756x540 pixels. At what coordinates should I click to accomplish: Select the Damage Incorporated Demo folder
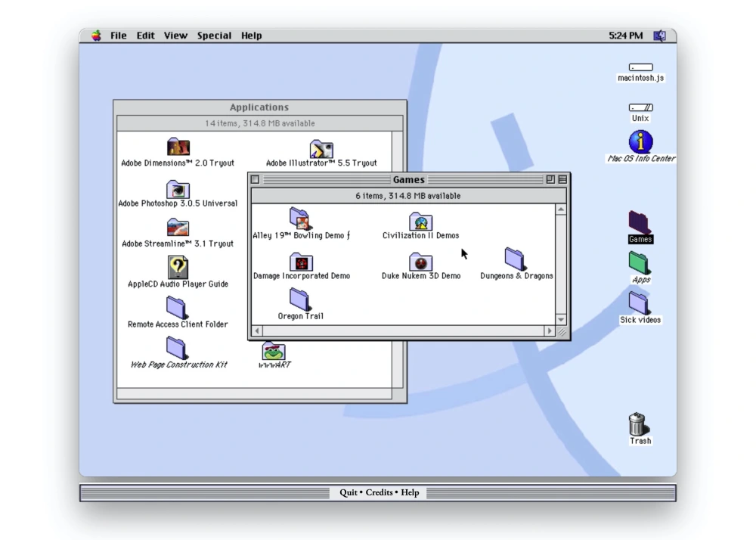[302, 262]
